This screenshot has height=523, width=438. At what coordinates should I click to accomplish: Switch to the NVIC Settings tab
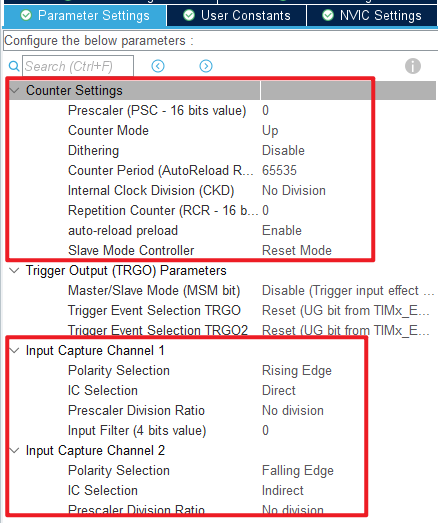372,15
